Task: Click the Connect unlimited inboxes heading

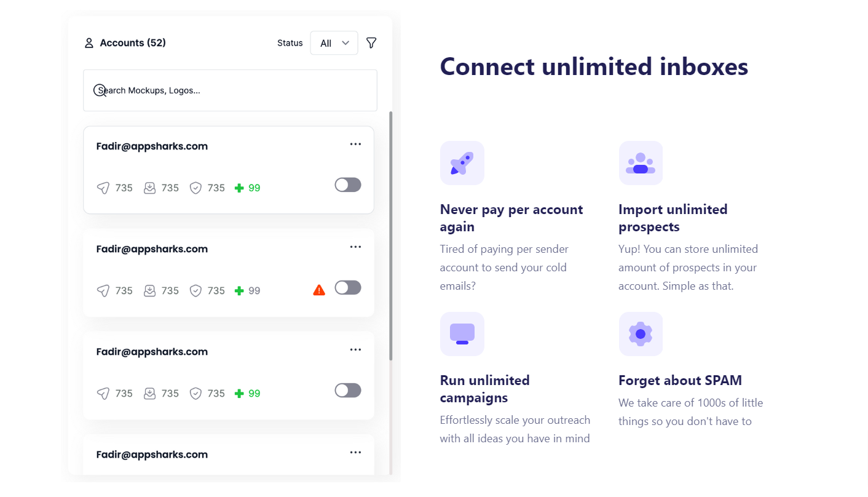Action: pyautogui.click(x=594, y=66)
